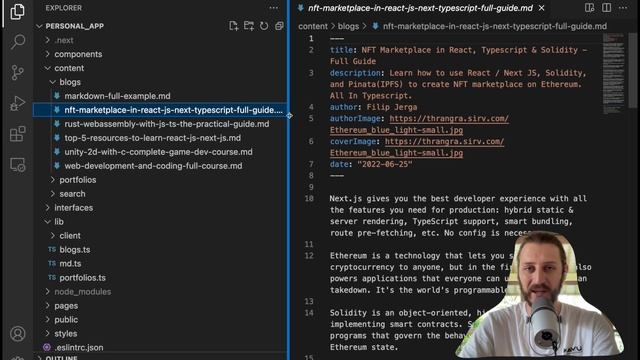Collapse all folders in explorer

(279, 26)
